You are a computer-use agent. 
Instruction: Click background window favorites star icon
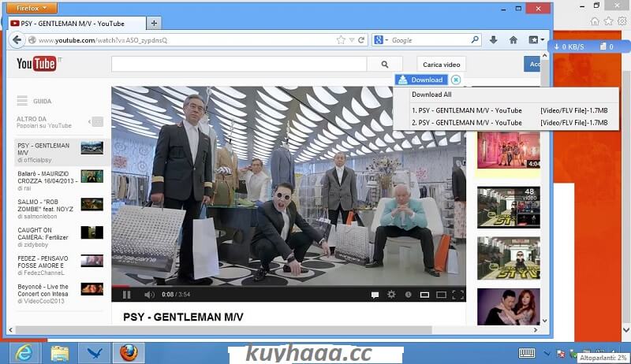point(608,21)
